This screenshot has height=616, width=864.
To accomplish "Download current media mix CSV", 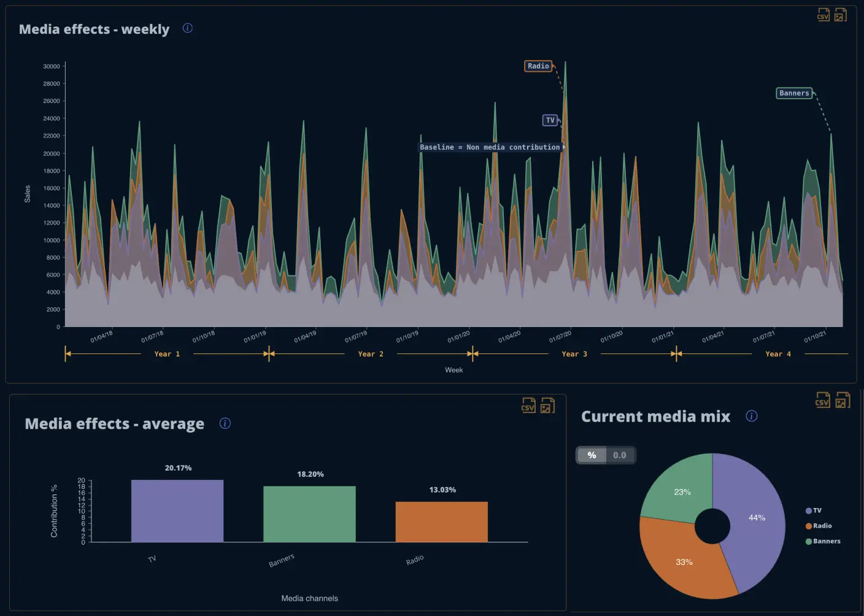I will coord(823,400).
